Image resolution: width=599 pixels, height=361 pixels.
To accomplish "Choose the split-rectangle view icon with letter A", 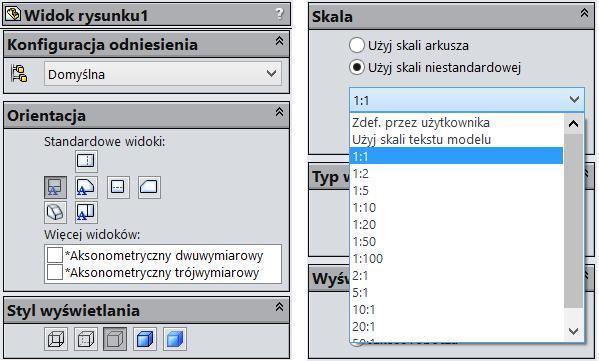I will point(86,212).
